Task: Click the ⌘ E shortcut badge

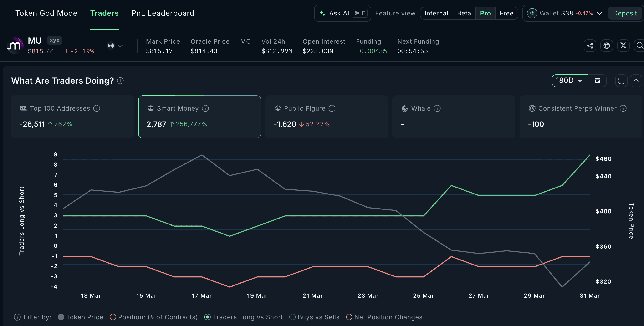Action: pyautogui.click(x=360, y=13)
